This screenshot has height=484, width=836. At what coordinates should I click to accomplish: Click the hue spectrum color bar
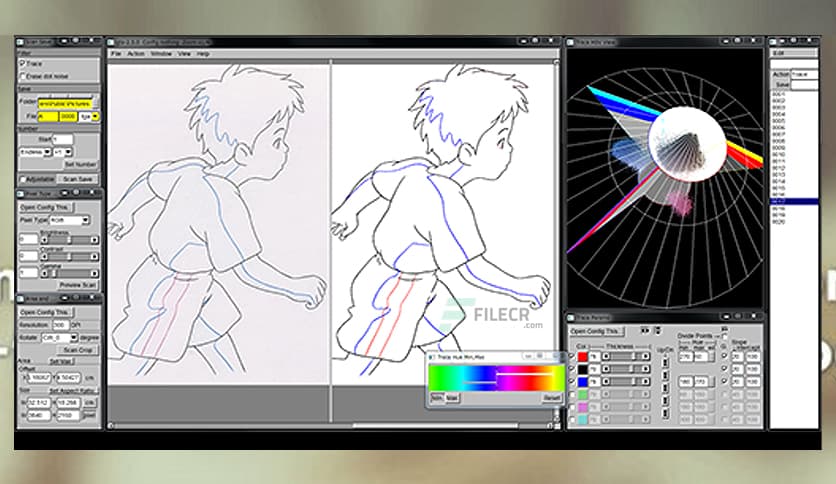coord(496,377)
